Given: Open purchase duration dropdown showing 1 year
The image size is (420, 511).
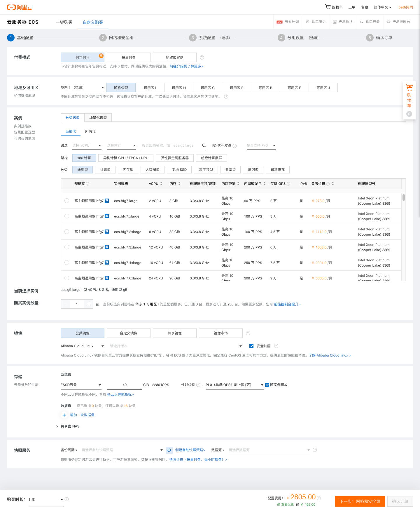Looking at the screenshot, I should point(46,500).
